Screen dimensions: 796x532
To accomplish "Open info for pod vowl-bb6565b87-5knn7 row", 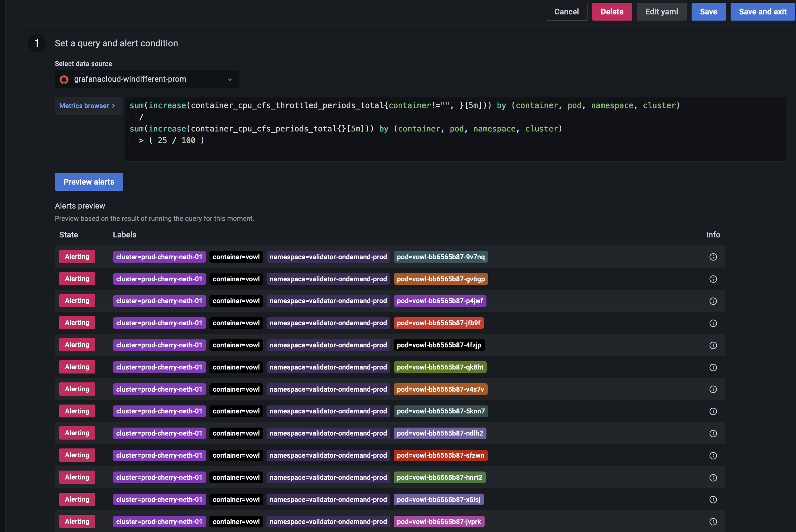I will tap(713, 411).
